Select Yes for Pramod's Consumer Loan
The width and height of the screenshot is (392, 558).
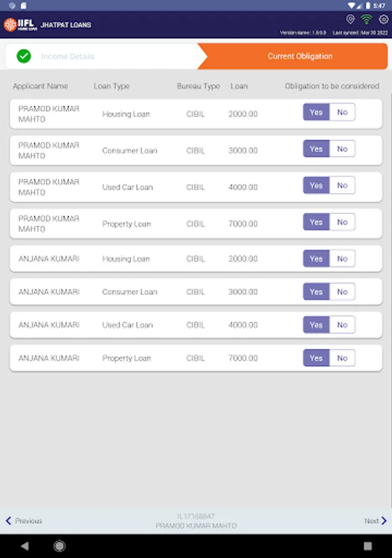coord(316,149)
